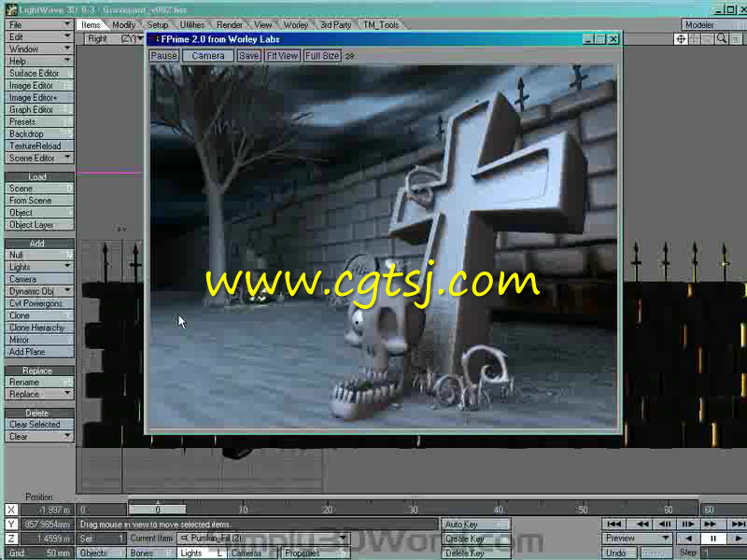The width and height of the screenshot is (747, 560).
Task: Open the Help dropdown menu
Action: [x=39, y=61]
